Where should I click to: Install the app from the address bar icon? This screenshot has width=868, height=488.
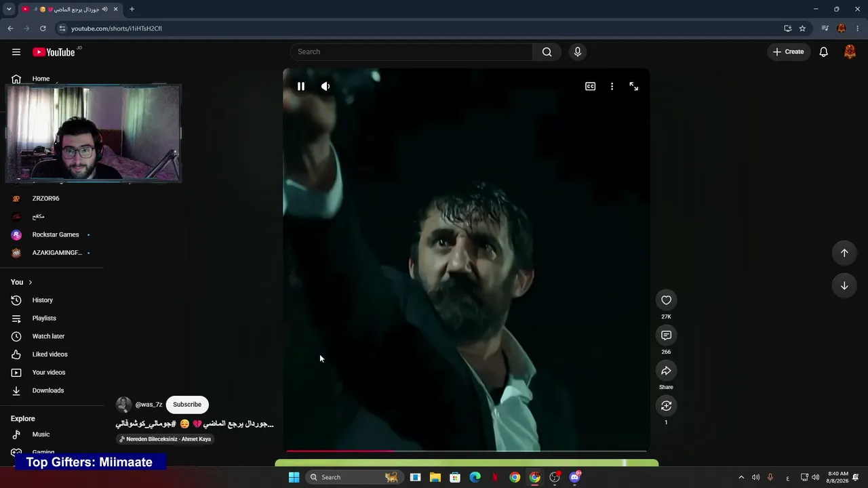[x=787, y=28]
